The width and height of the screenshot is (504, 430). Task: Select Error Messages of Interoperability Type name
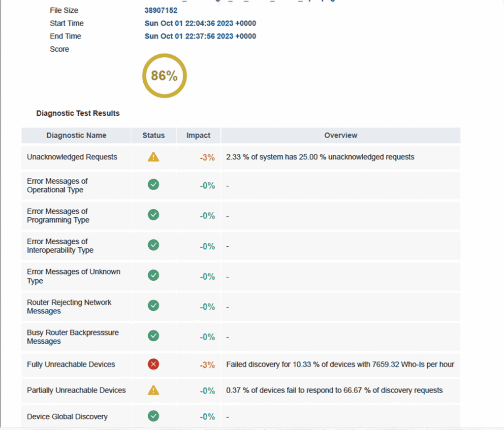pyautogui.click(x=60, y=246)
